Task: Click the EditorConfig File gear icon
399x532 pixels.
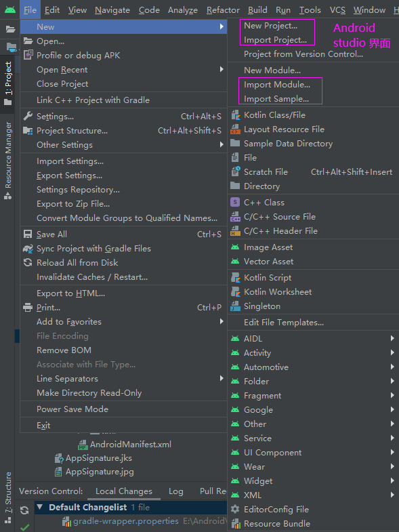Action: click(x=235, y=509)
